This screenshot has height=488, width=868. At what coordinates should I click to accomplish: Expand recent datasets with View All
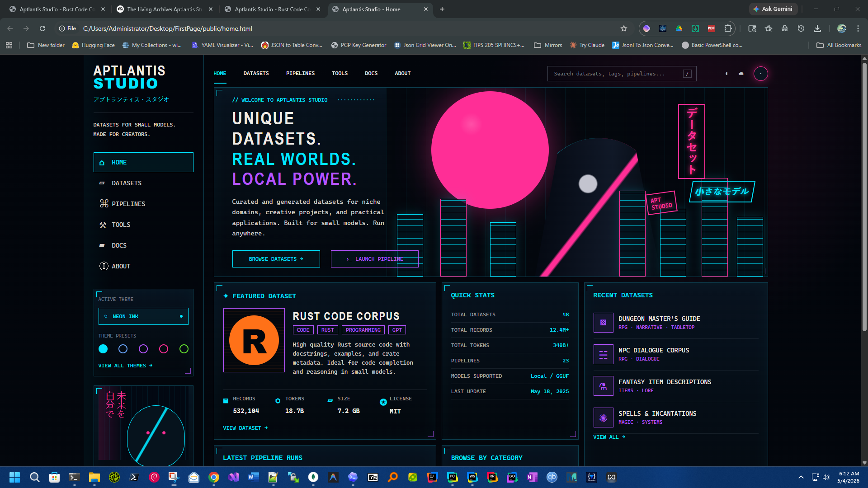(609, 437)
